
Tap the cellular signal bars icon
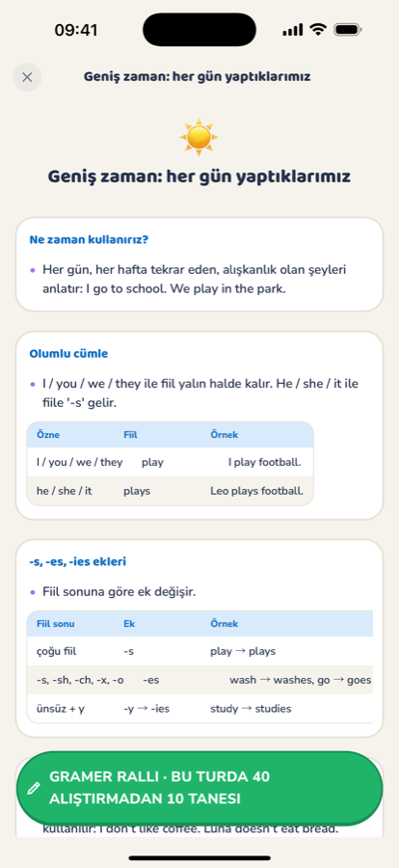coord(293,30)
